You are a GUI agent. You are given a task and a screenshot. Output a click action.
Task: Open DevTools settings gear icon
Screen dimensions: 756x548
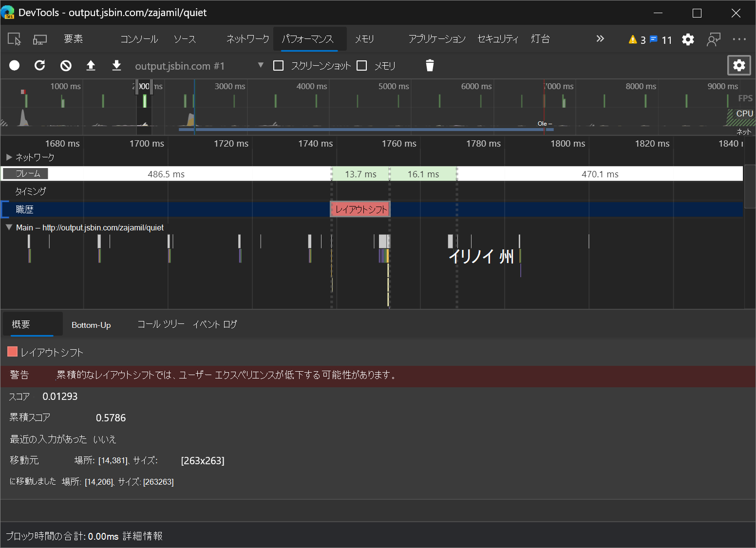pos(688,39)
